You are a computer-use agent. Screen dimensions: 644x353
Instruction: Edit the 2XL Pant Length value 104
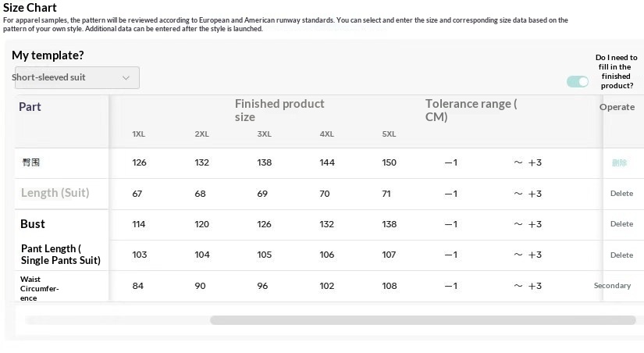coord(202,255)
